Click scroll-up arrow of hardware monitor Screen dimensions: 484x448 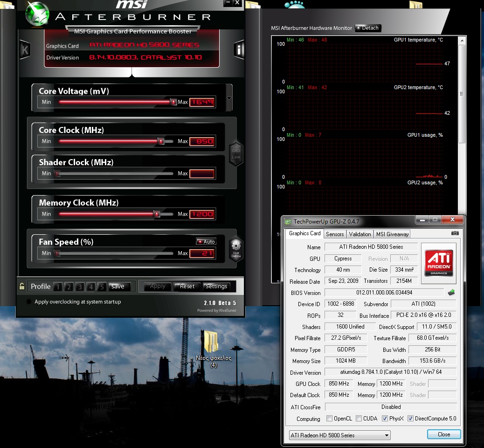462,41
